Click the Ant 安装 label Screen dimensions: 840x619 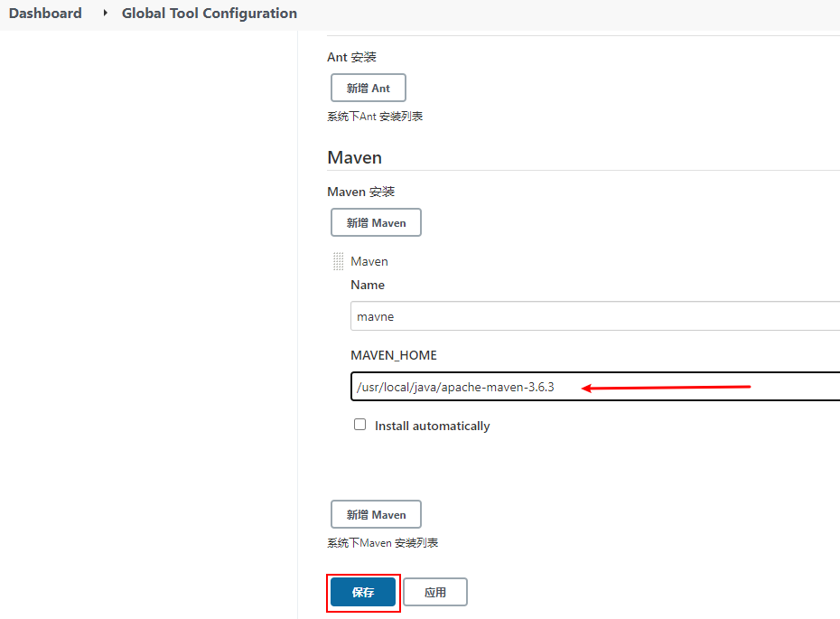coord(351,57)
